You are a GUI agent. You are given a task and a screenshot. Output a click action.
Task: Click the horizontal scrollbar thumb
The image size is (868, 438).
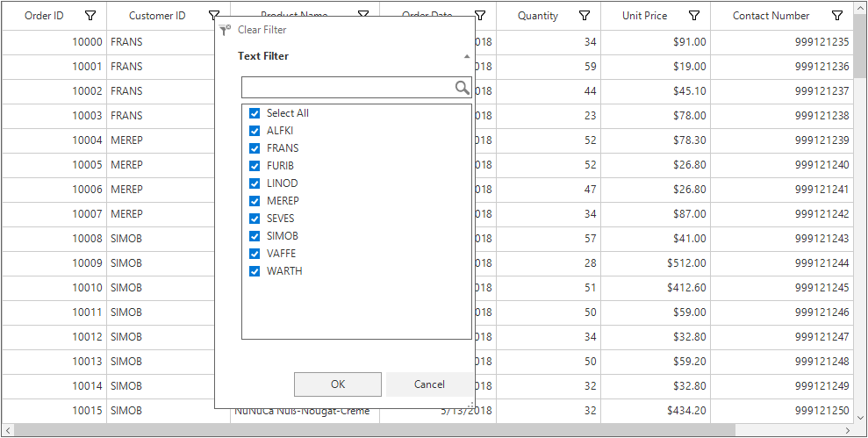375,430
